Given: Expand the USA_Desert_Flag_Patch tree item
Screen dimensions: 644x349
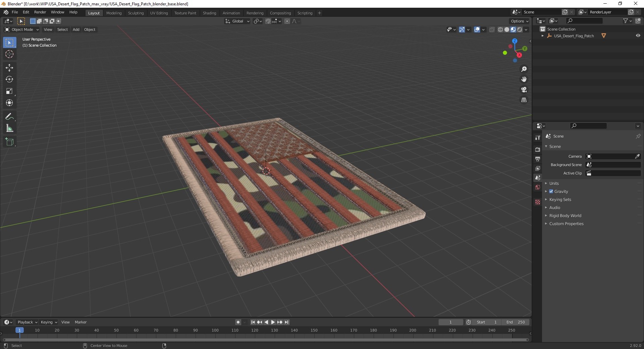Looking at the screenshot, I should pos(542,36).
